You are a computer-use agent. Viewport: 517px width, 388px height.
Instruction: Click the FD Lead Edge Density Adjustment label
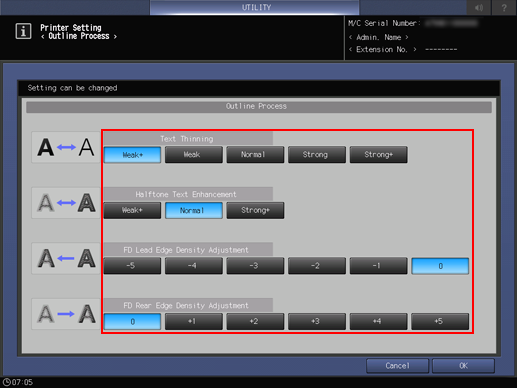[x=186, y=250]
